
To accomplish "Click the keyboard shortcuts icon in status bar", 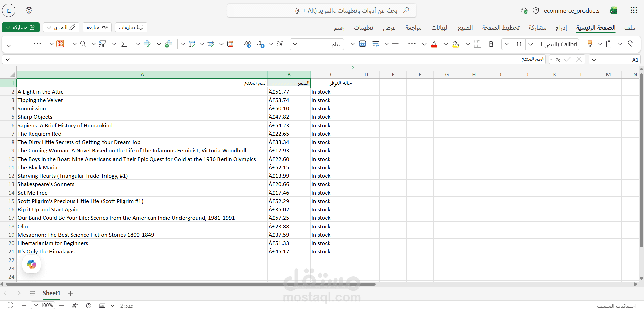I will 102,305.
